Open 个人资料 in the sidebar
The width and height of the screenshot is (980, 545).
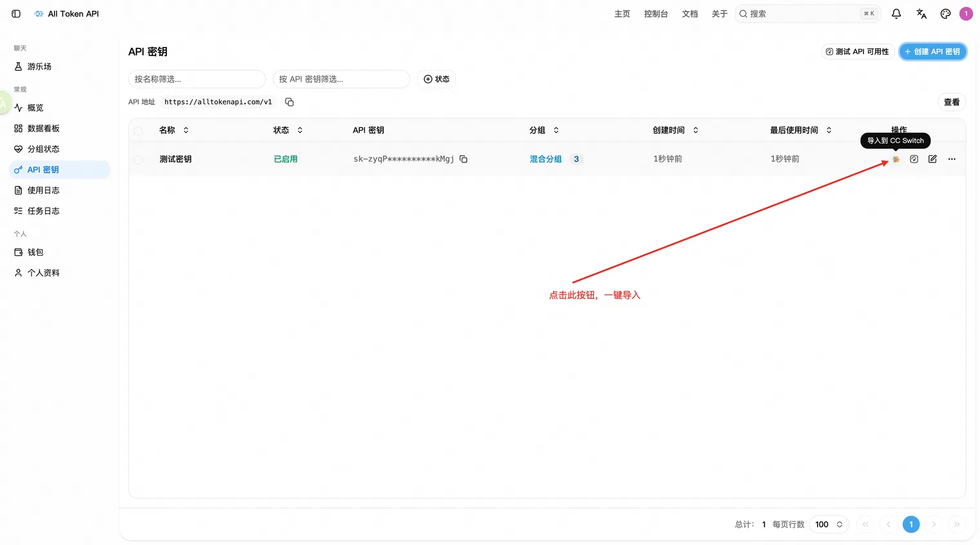tap(60, 272)
